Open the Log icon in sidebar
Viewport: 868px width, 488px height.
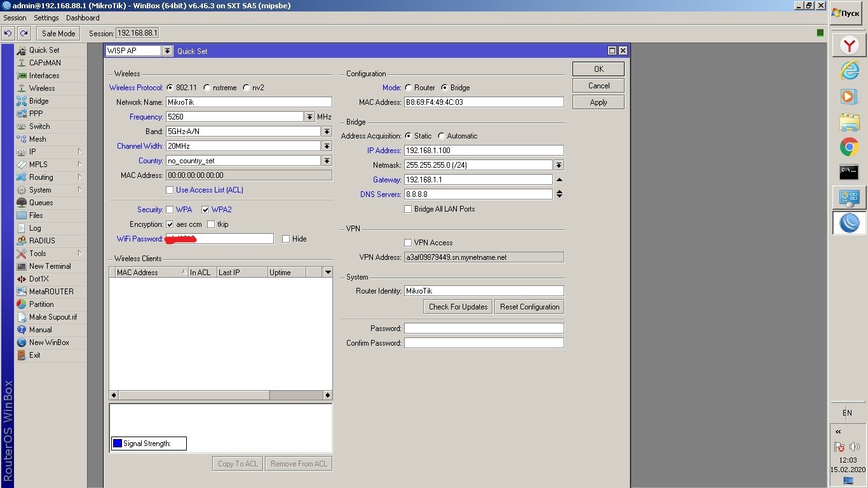pos(22,228)
